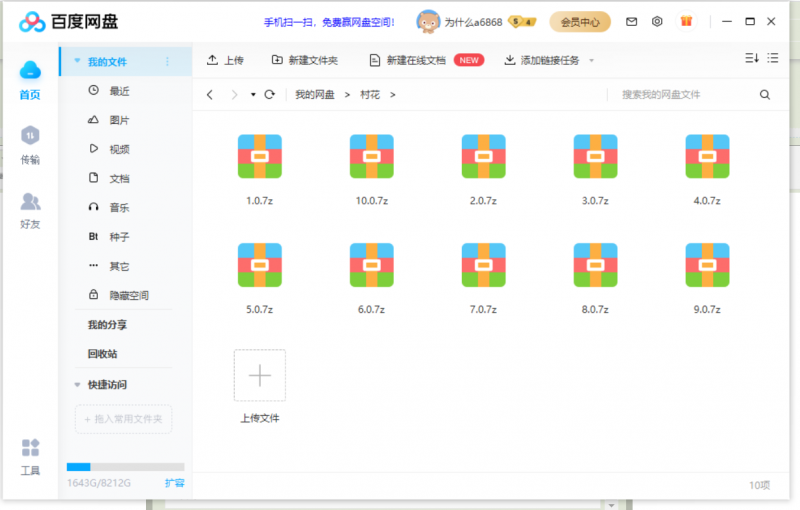
Task: Open the 我的文件 more options menu
Action: pos(167,62)
